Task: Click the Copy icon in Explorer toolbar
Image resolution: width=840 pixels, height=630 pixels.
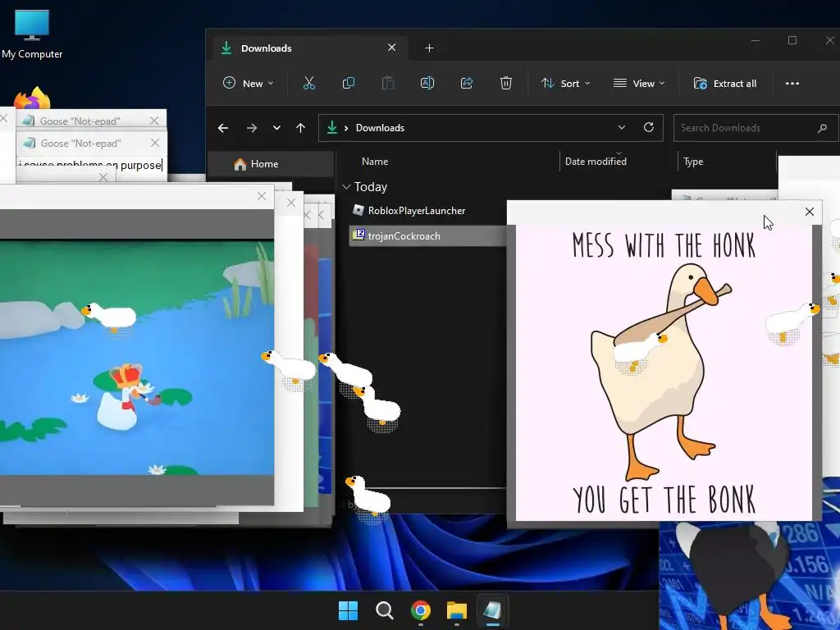Action: (x=348, y=83)
